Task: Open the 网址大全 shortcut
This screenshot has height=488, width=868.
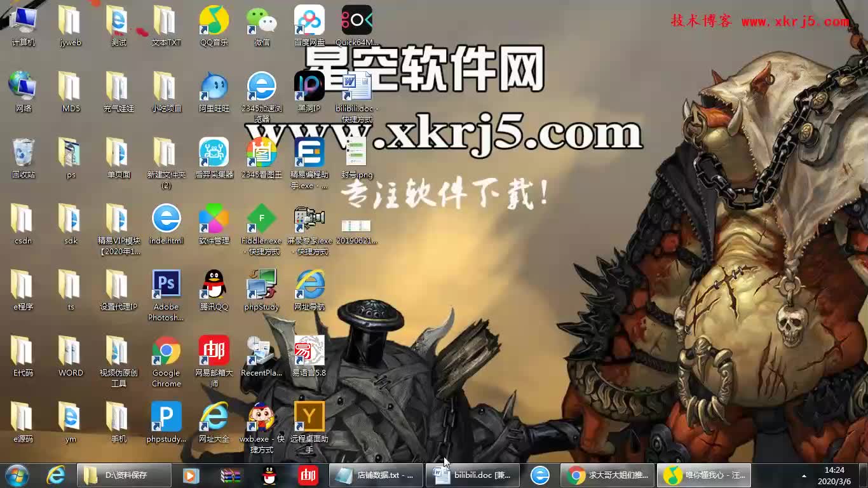Action: 214,422
